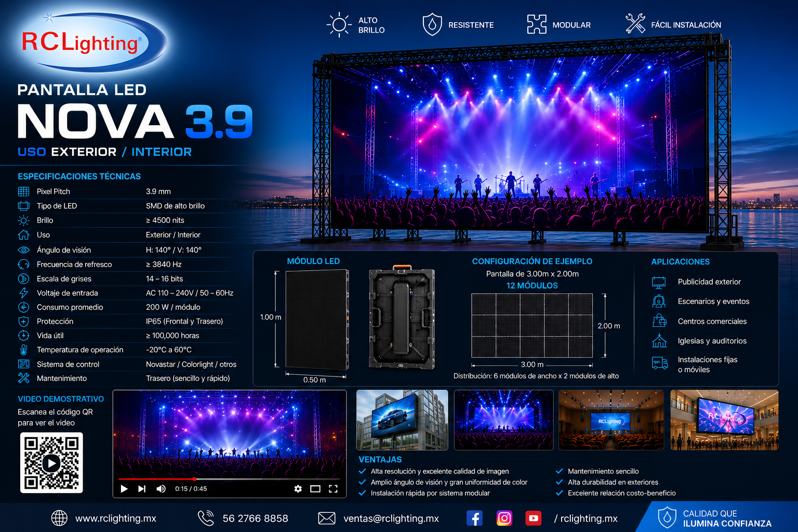The image size is (798, 532).
Task: Click the 12 módulos grid diagram
Action: coord(532,326)
